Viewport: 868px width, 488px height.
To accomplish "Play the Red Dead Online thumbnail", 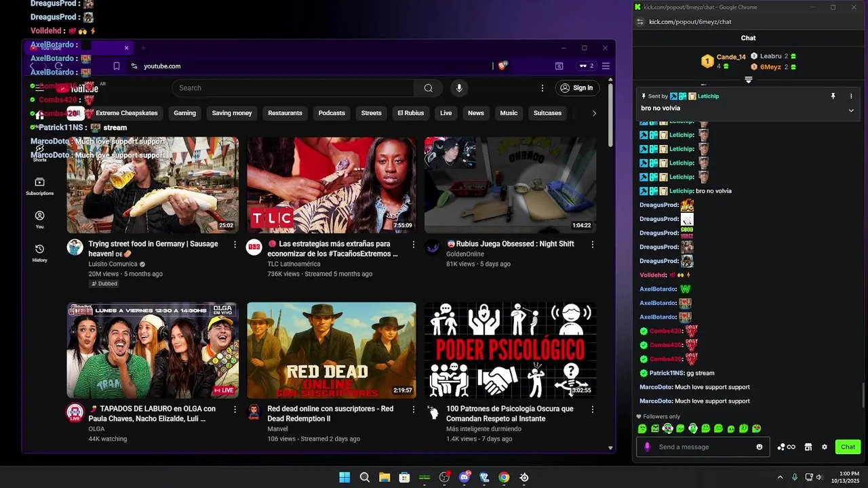I will [x=332, y=350].
